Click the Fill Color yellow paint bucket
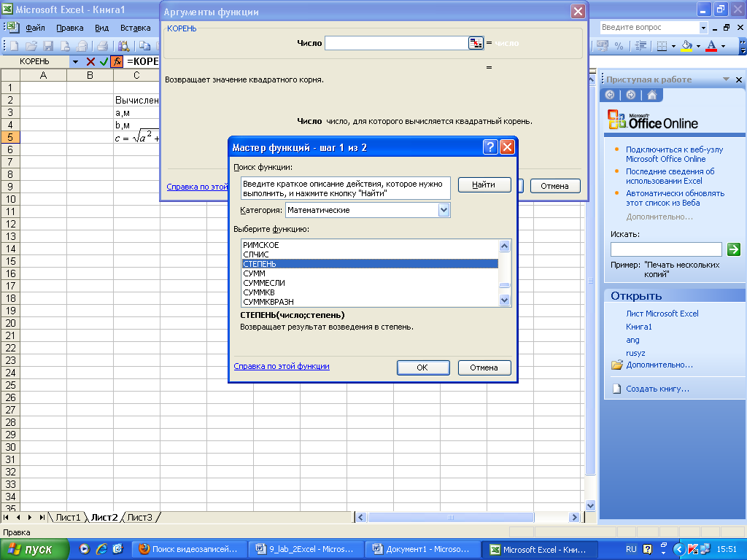The height and width of the screenshot is (560, 747). pyautogui.click(x=686, y=46)
